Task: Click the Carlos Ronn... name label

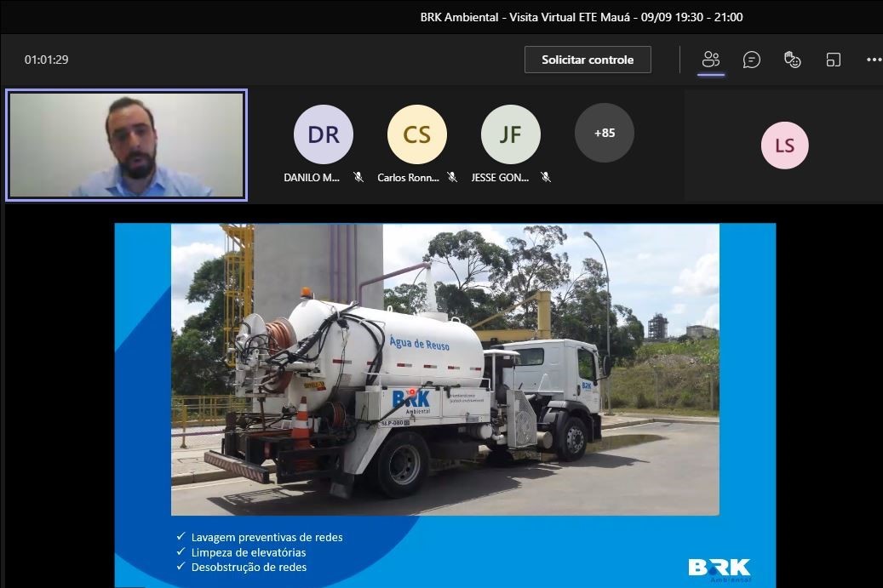Action: [408, 178]
